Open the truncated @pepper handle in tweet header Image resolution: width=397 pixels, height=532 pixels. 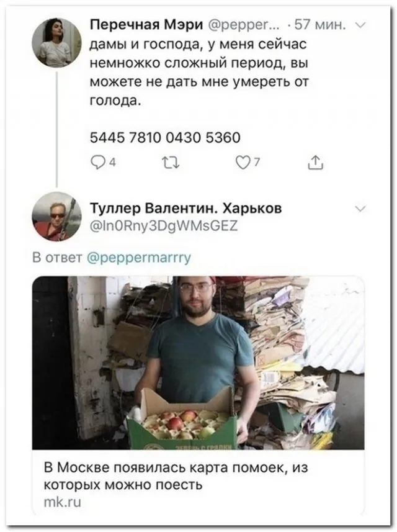[x=243, y=25]
